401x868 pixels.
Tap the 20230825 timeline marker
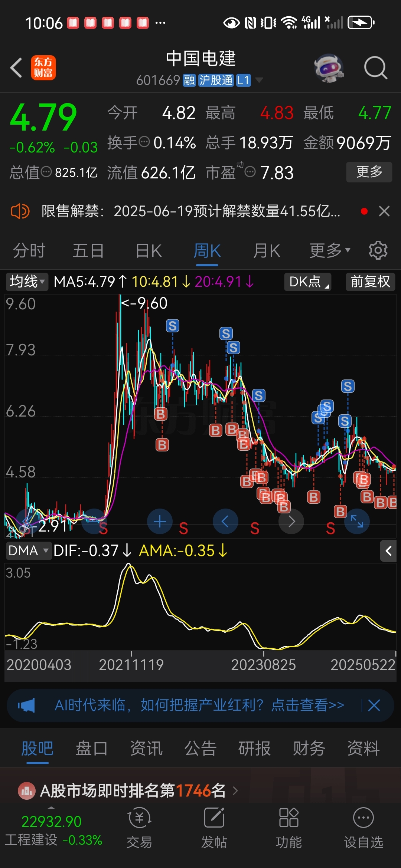pos(263,665)
